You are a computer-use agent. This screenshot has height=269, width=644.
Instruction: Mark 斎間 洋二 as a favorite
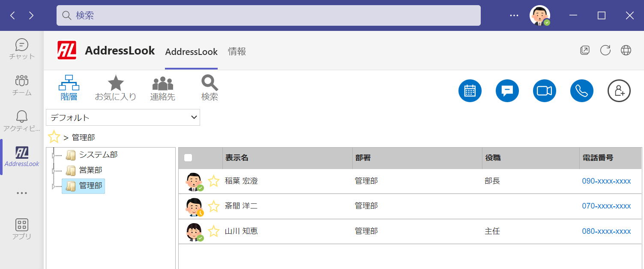[213, 206]
